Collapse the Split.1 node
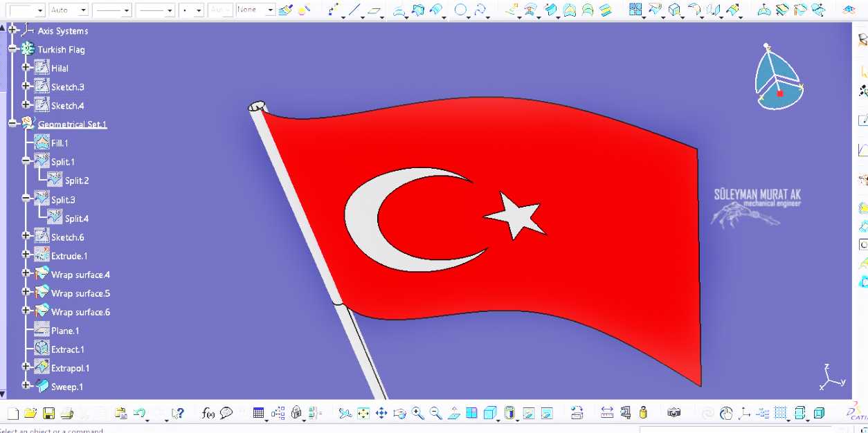The height and width of the screenshot is (433, 868). [26, 160]
